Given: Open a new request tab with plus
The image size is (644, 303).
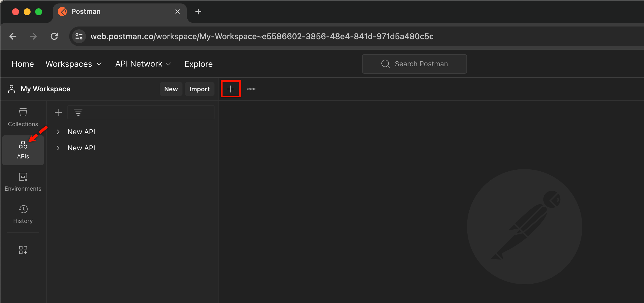Looking at the screenshot, I should click(x=231, y=89).
